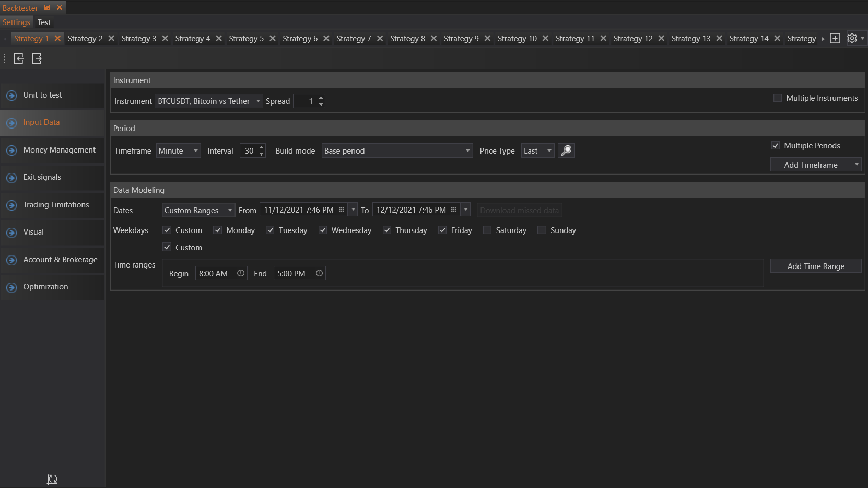Open the Money Management section

59,150
